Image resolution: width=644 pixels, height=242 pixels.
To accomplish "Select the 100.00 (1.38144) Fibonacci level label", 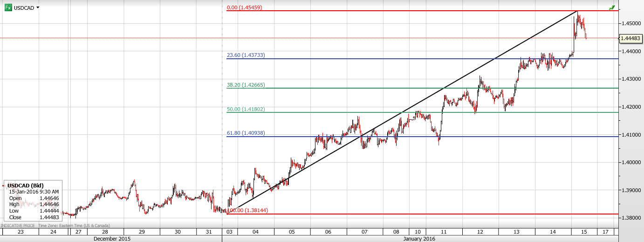I will 247,211.
